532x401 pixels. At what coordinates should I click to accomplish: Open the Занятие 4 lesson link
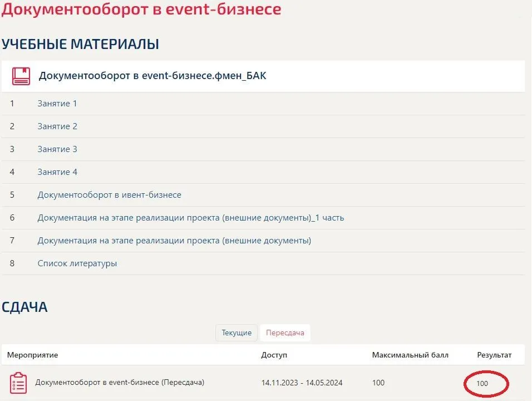coord(57,172)
